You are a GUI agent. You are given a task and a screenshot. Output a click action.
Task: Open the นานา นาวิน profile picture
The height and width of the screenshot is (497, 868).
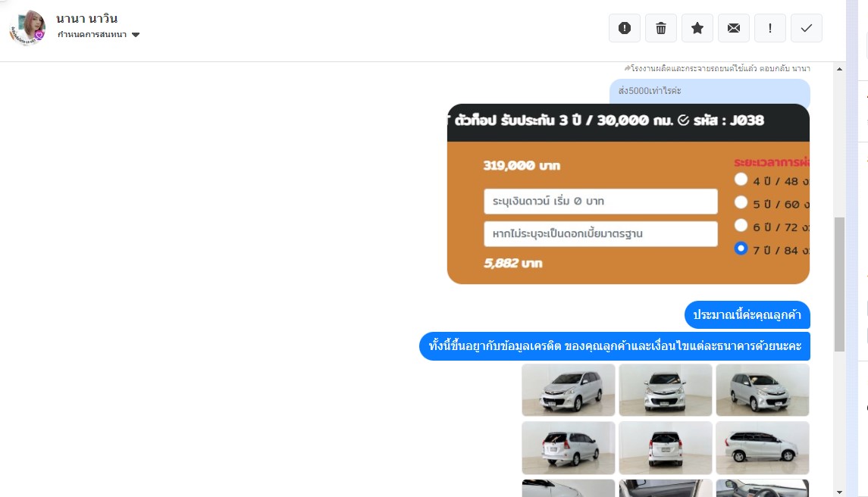28,27
